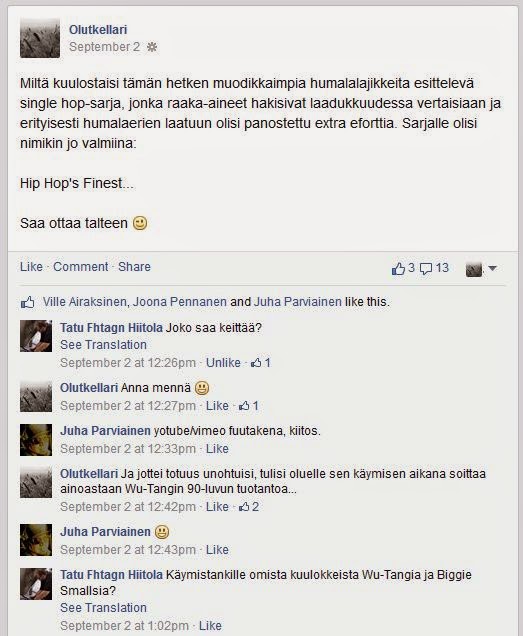Unlike the Joko saa keittää comment

point(223,363)
